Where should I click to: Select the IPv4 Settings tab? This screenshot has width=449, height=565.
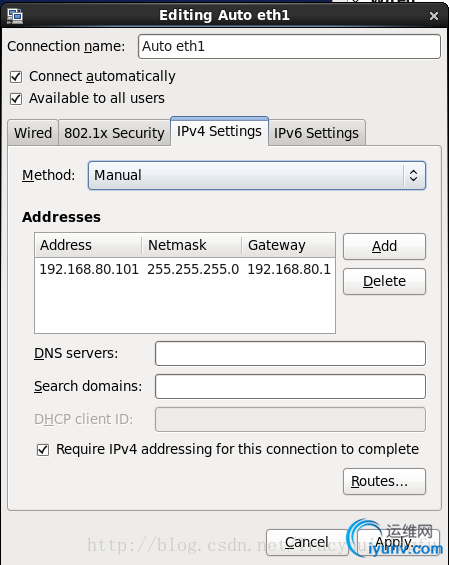click(219, 131)
